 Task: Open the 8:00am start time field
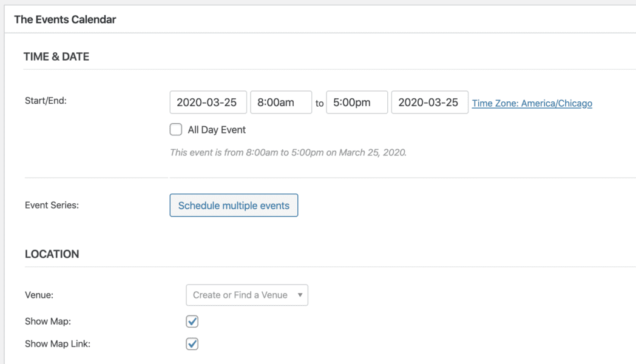point(281,103)
